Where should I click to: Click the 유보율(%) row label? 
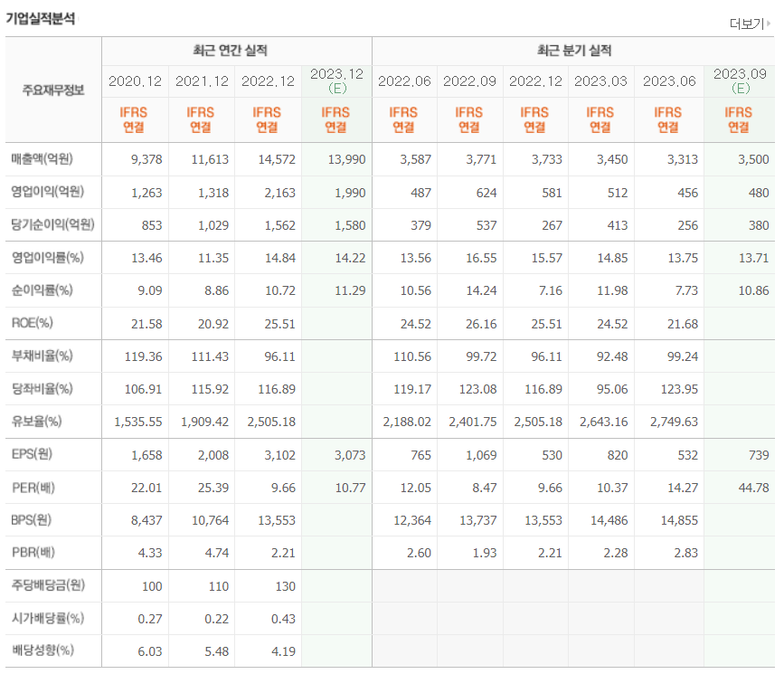pyautogui.click(x=36, y=422)
